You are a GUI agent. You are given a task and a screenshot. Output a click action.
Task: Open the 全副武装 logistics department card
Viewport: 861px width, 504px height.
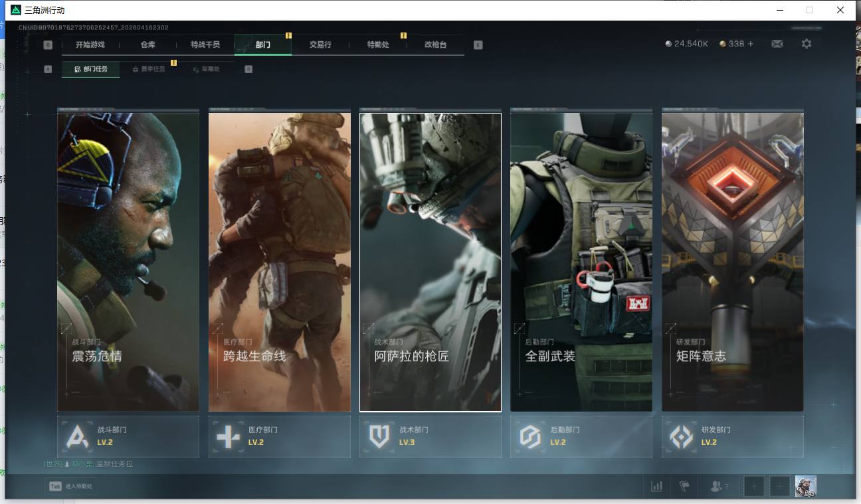click(x=581, y=262)
